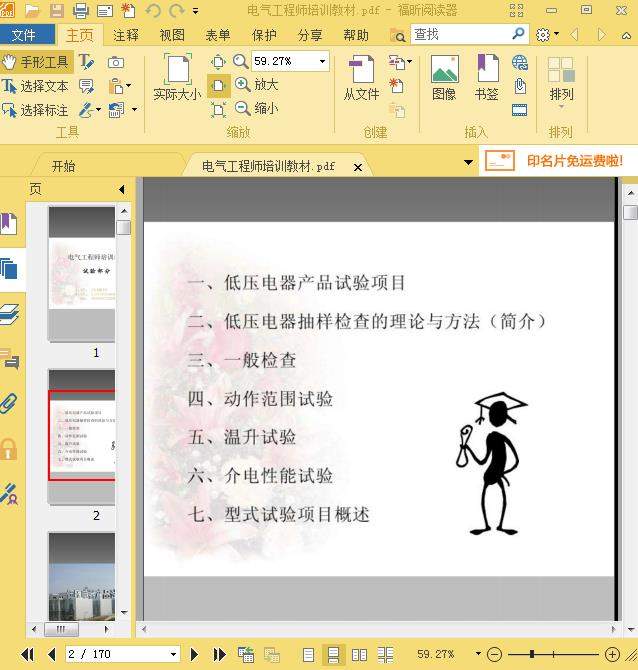Open the attachments sidebar panel
638x670 pixels.
point(9,403)
